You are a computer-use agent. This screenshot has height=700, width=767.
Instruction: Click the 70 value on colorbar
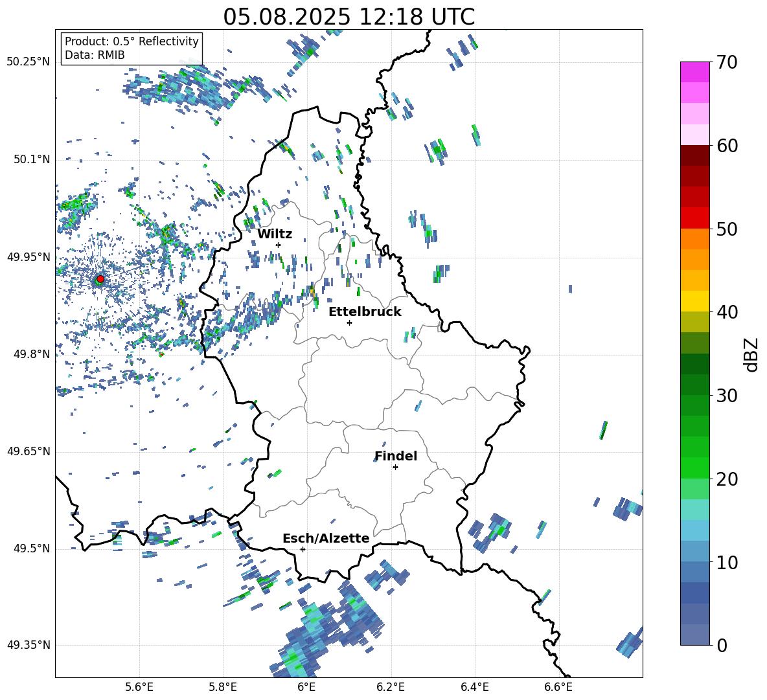(x=727, y=63)
